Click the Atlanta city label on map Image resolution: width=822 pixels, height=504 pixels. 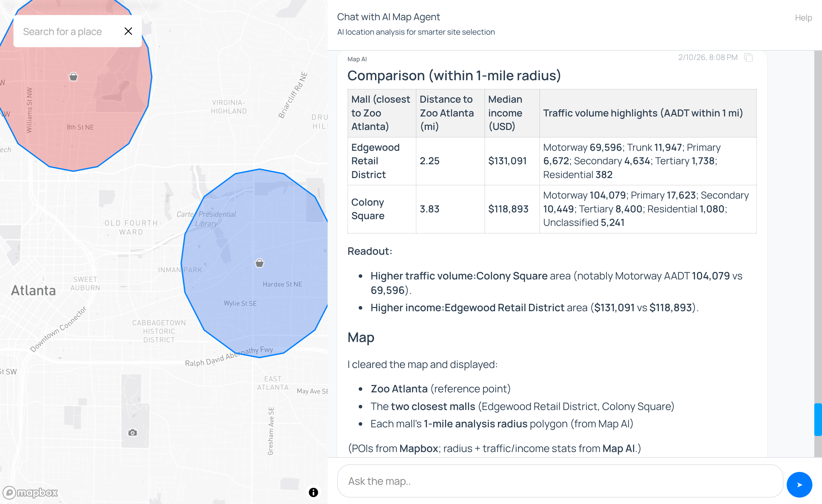click(x=33, y=290)
